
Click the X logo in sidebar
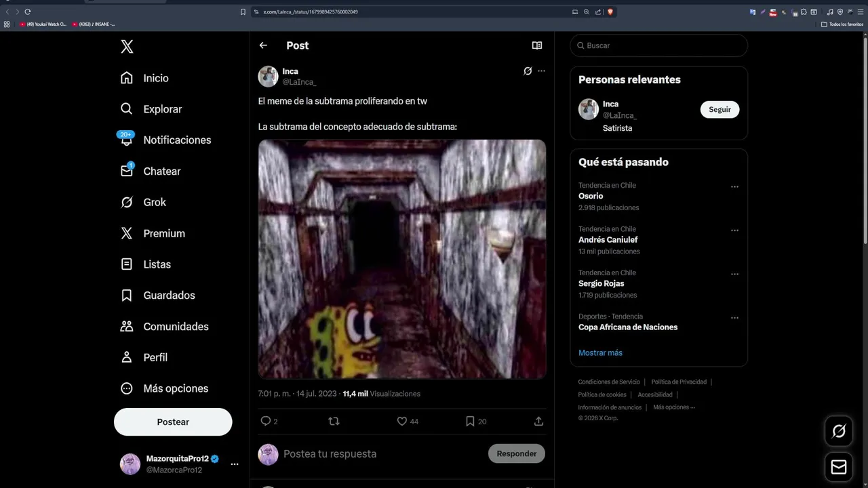(127, 46)
